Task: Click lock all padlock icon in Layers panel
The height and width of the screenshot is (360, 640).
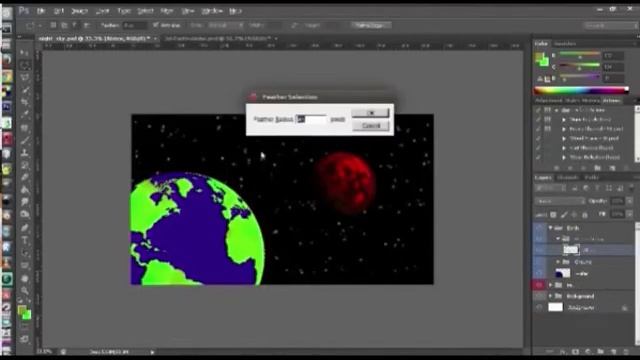Action: coord(585,215)
